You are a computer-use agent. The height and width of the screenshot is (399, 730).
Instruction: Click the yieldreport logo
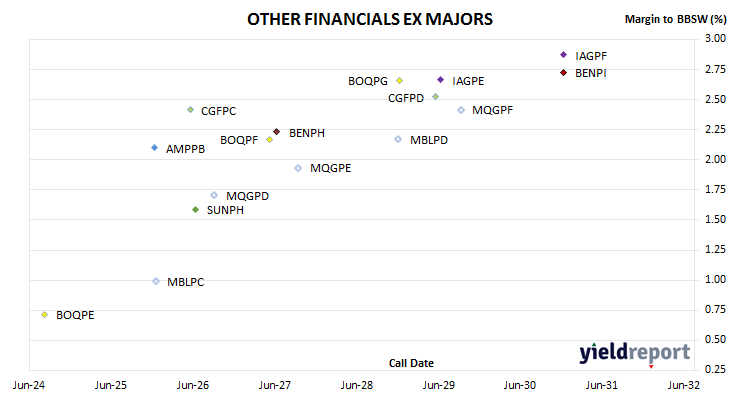(x=635, y=353)
